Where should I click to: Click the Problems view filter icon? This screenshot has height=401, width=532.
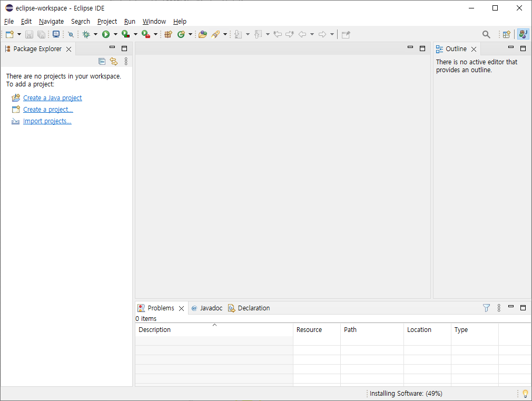coord(486,308)
